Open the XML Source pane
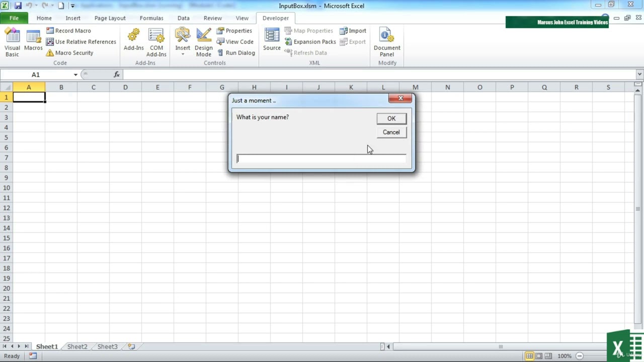This screenshot has height=362, width=644. [272, 40]
